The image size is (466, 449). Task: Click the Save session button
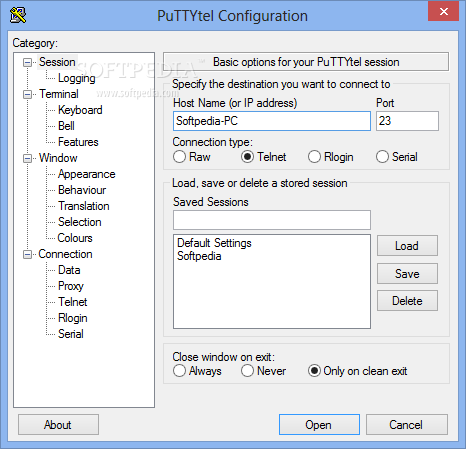click(x=407, y=274)
